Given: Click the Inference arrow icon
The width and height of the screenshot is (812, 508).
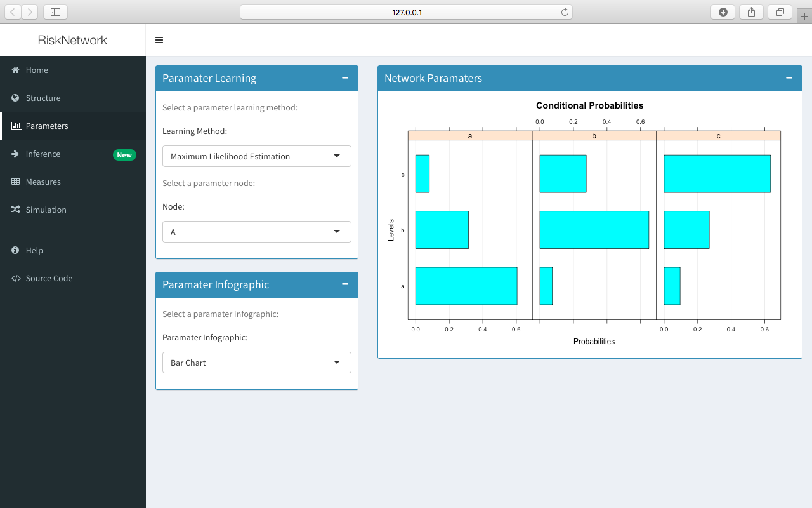Looking at the screenshot, I should pos(16,154).
